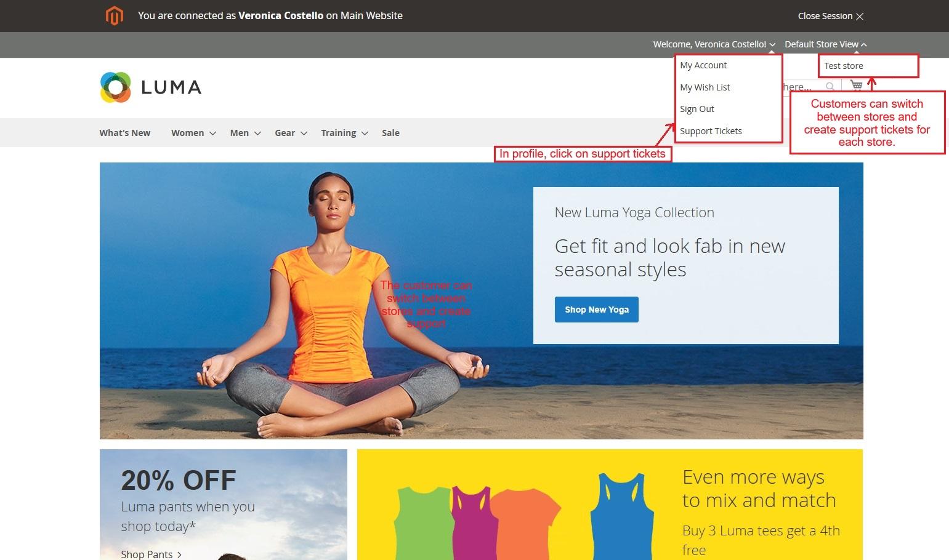949x560 pixels.
Task: Click the Luma logo
Action: (x=151, y=87)
